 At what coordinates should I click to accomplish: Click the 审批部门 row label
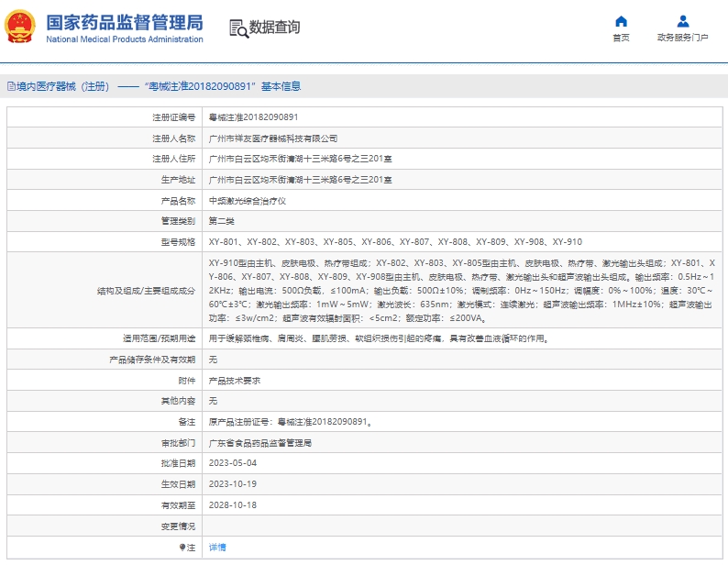click(178, 443)
